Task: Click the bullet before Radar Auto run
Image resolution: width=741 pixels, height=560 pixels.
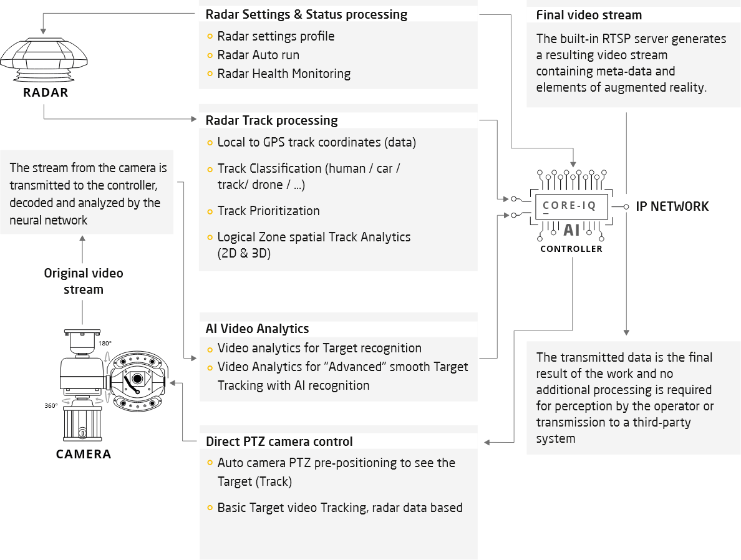Action: pos(210,56)
